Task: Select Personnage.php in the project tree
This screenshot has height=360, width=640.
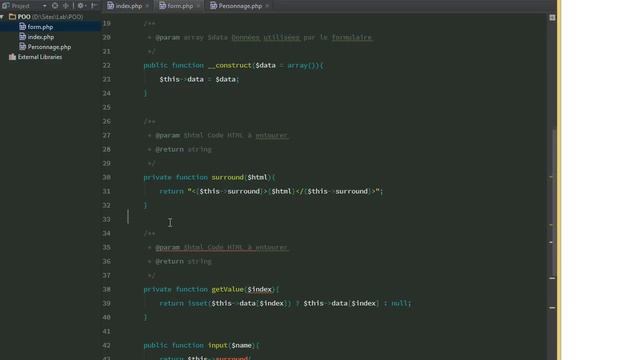Action: coord(49,47)
